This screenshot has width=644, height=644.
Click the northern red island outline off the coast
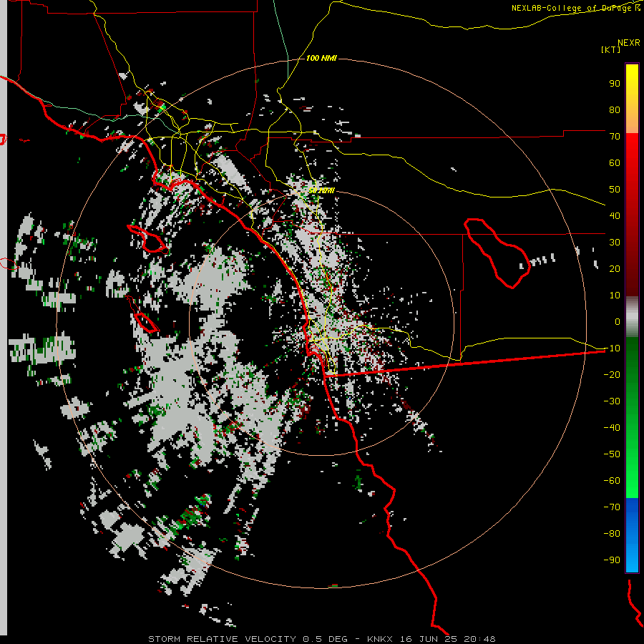[147, 238]
